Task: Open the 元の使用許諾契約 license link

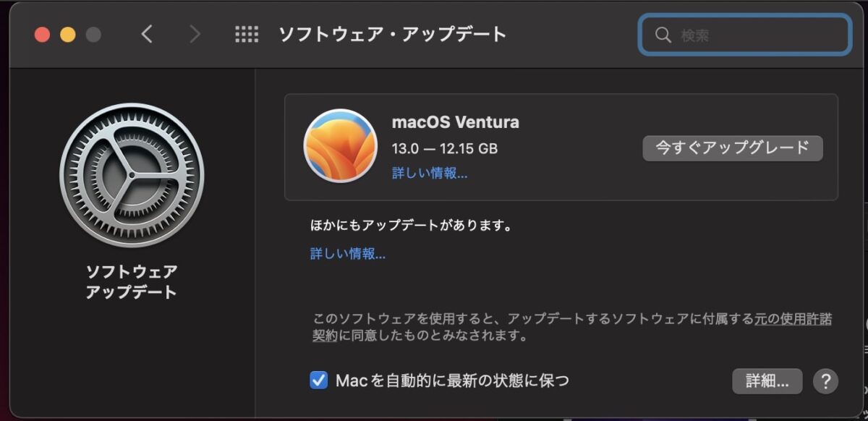Action: [x=573, y=328]
